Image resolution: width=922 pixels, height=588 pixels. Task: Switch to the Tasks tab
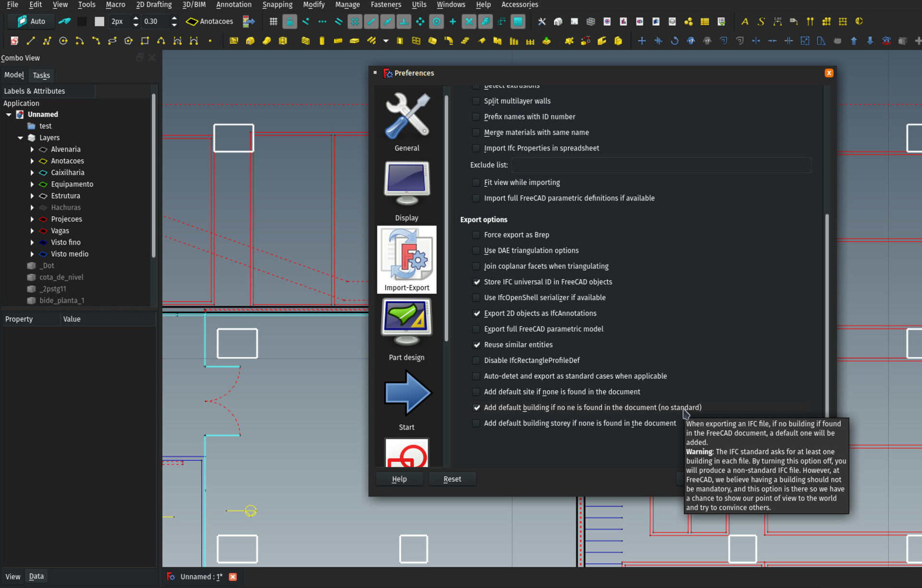point(41,75)
